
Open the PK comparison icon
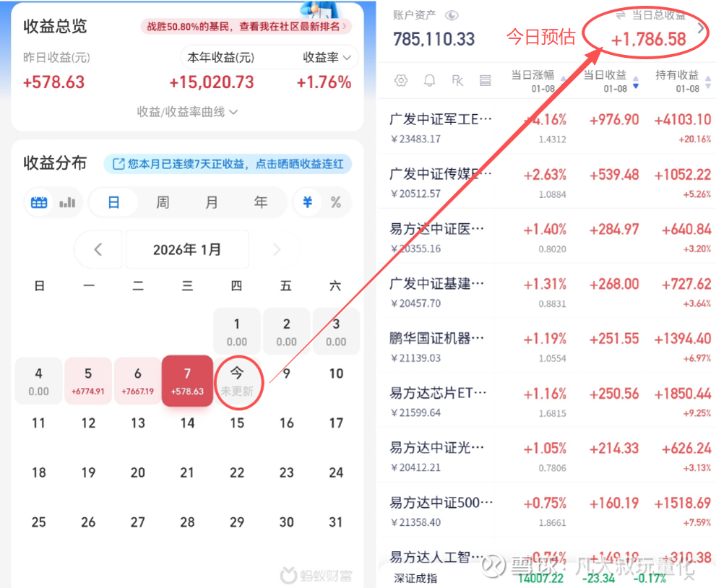click(x=457, y=81)
